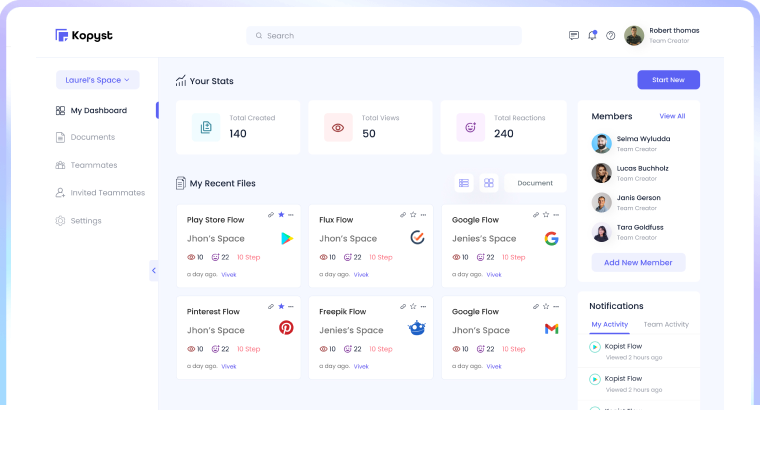Unstar the Play Store Flow card
Viewport: 760px width, 455px height.
point(281,215)
